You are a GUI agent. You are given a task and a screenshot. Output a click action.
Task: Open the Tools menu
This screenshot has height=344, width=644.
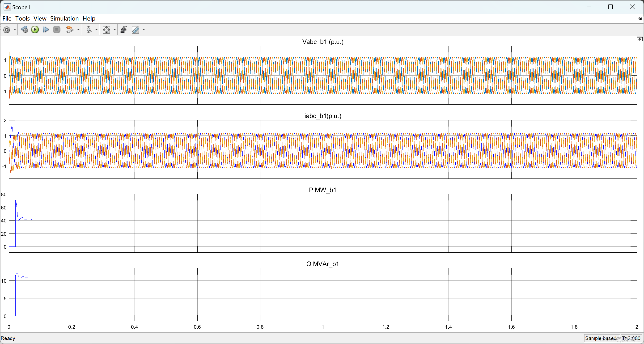(22, 18)
